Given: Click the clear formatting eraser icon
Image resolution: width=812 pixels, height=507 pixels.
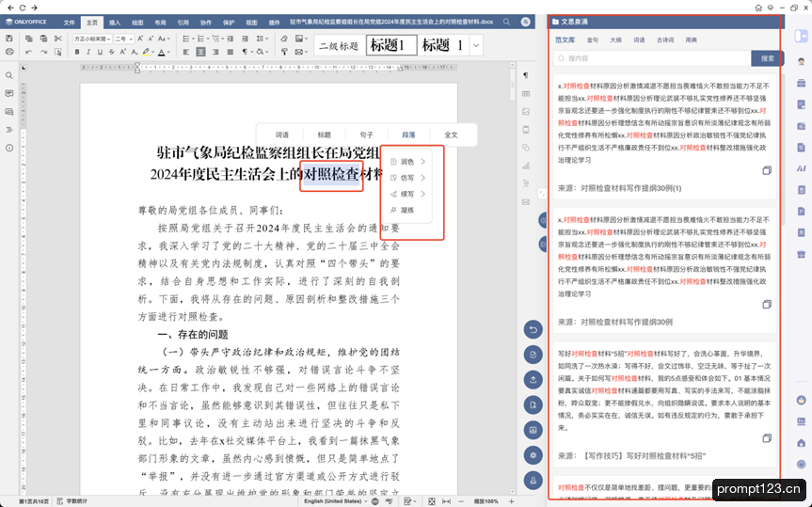Looking at the screenshot, I should 284,39.
